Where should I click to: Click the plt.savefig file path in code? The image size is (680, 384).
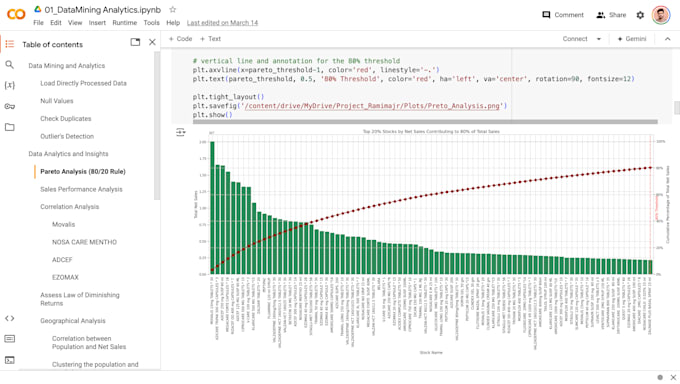tap(372, 106)
